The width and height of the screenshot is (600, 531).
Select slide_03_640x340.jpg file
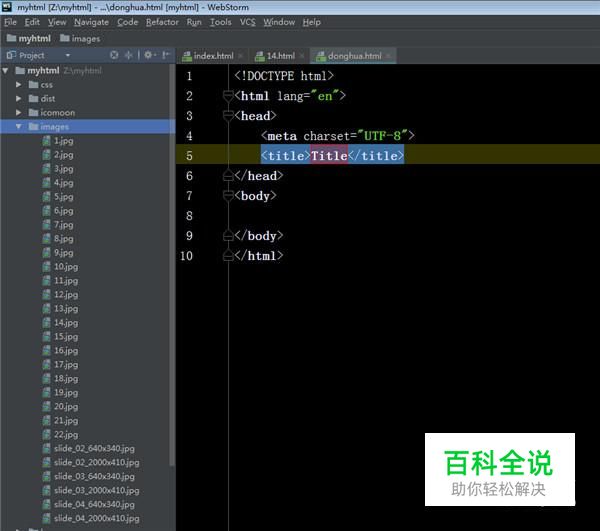[94, 476]
